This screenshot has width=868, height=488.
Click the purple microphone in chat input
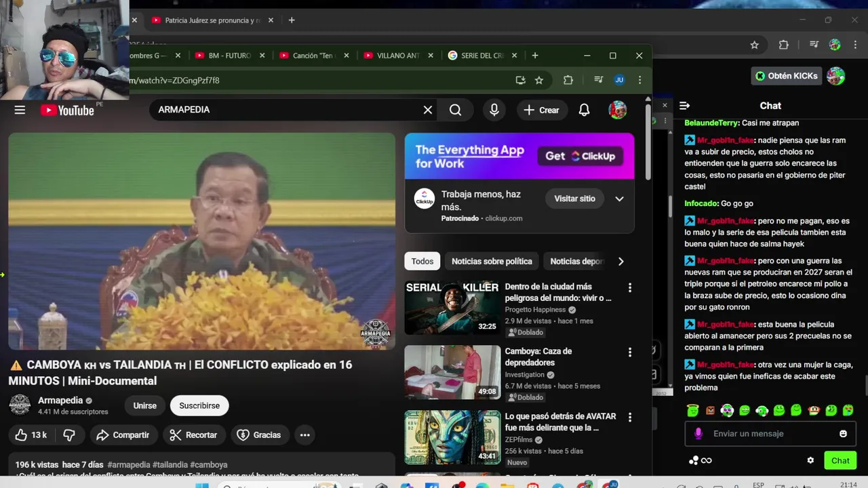[x=698, y=434]
